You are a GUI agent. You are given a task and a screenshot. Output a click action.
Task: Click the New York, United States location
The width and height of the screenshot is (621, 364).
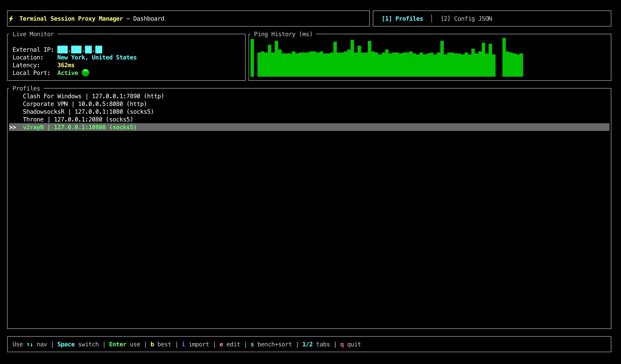97,57
